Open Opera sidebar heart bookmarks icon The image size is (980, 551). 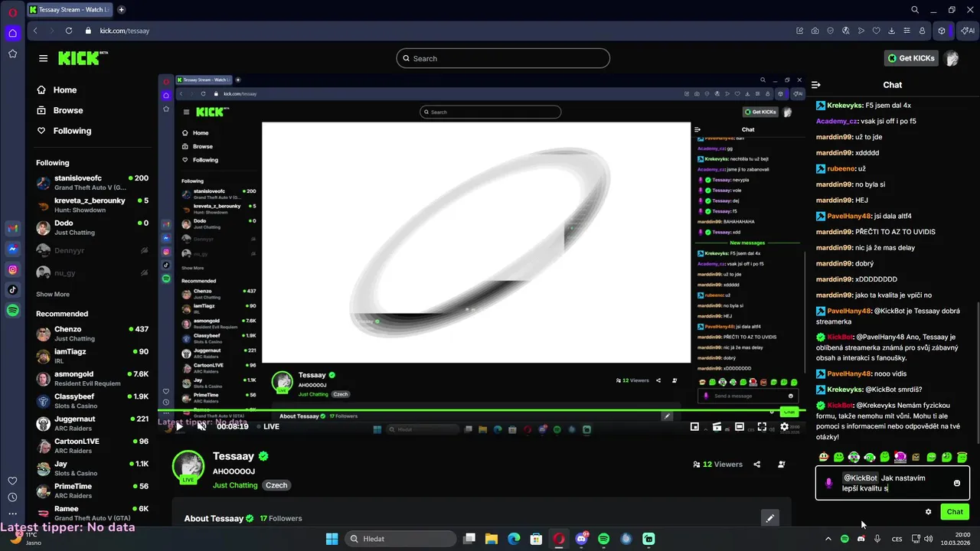12,481
